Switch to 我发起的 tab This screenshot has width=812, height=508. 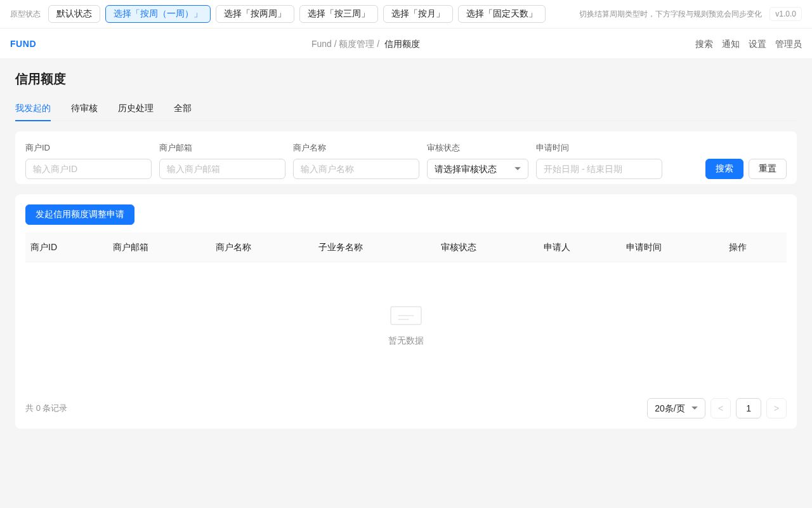(33, 109)
